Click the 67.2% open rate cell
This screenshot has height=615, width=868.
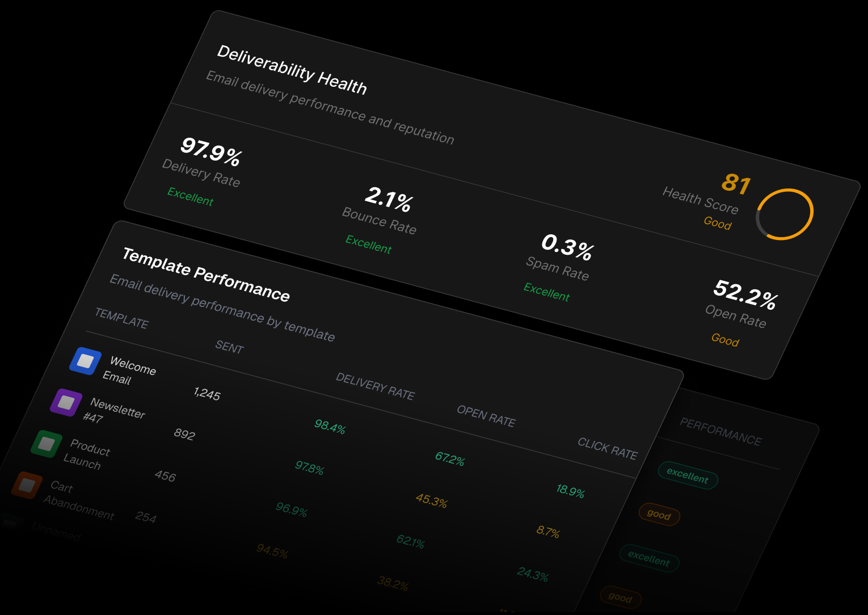click(x=450, y=458)
